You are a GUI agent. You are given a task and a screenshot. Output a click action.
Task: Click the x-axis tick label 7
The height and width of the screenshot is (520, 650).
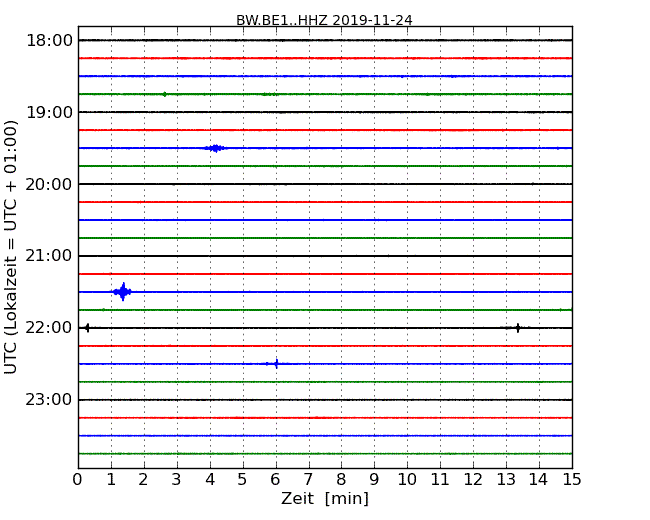point(308,480)
